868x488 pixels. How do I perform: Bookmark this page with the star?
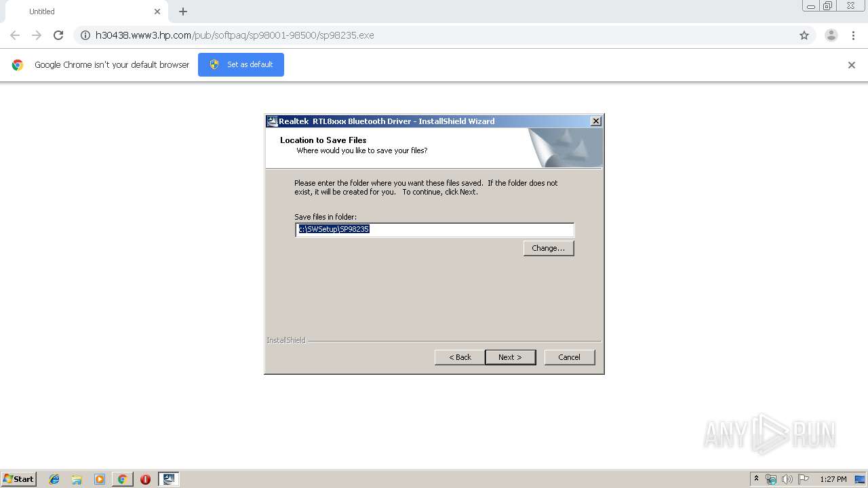pos(804,35)
